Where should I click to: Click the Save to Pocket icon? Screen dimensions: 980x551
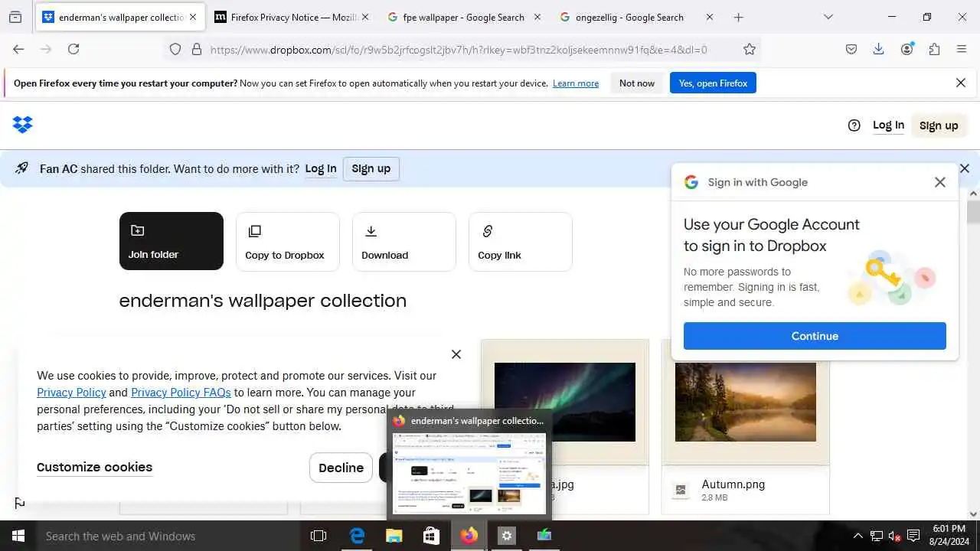(851, 49)
